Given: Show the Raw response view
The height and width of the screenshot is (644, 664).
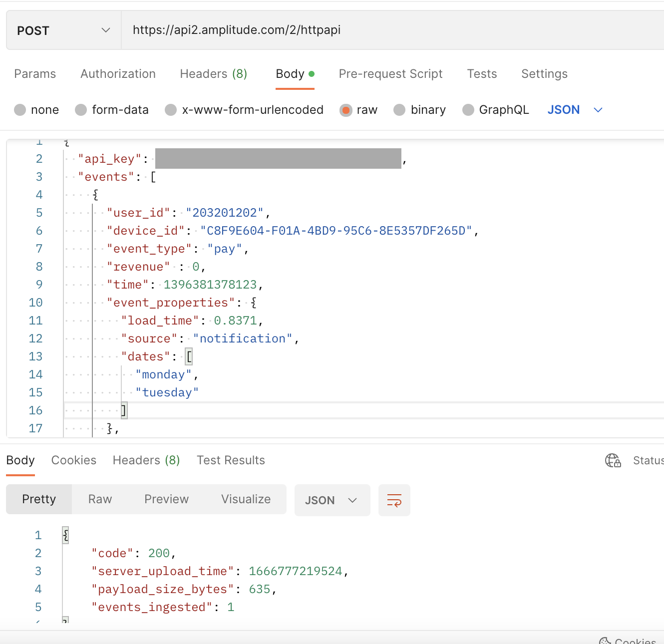Looking at the screenshot, I should coord(100,499).
